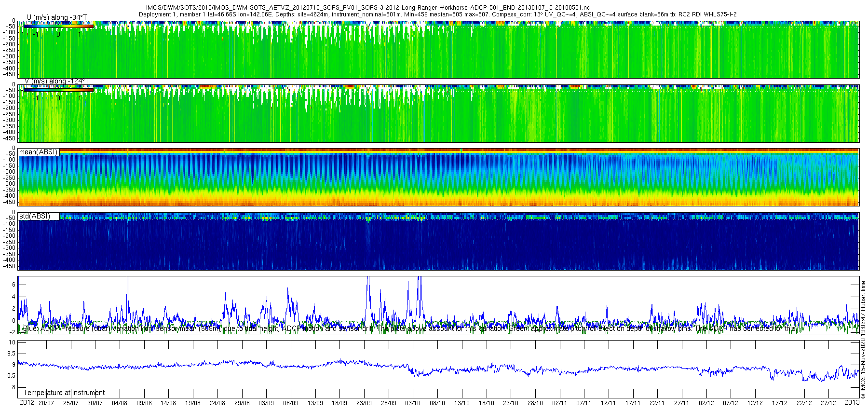The height and width of the screenshot is (410, 868).
Task: Select the '14/08' date tick label
Action: [x=168, y=403]
